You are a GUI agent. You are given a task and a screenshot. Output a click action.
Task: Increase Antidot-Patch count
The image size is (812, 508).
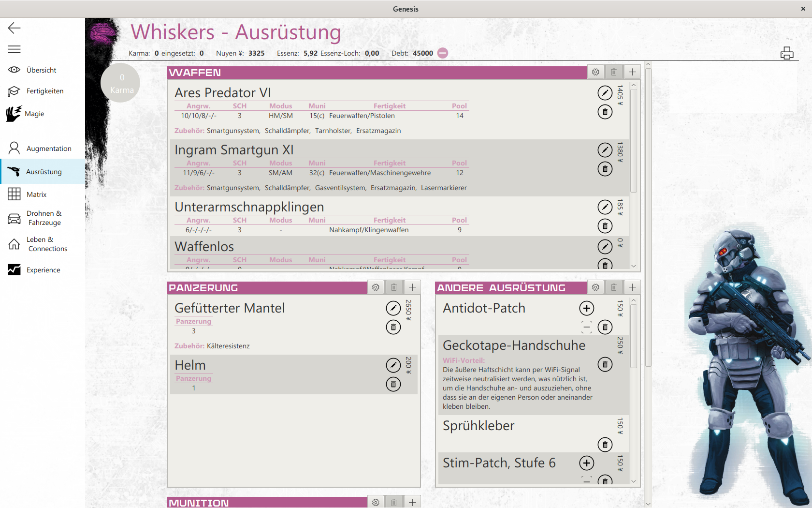tap(586, 308)
